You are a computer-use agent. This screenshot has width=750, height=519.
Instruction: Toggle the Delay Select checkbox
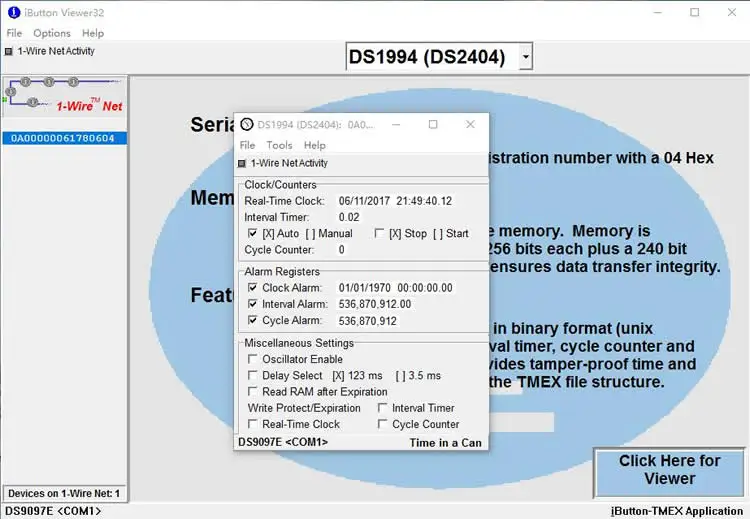click(x=253, y=375)
